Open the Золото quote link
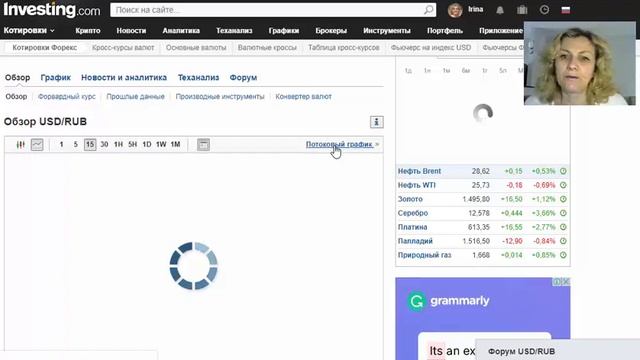The height and width of the screenshot is (360, 640). click(x=410, y=199)
